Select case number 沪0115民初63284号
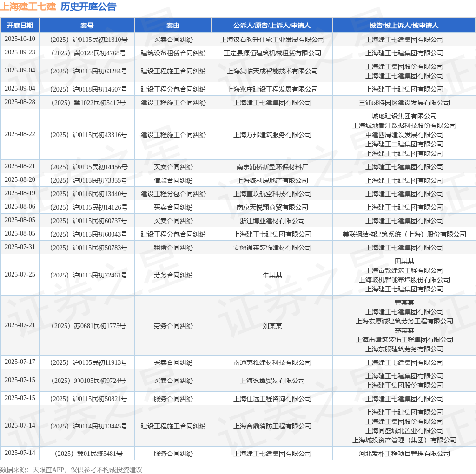 [x=89, y=71]
